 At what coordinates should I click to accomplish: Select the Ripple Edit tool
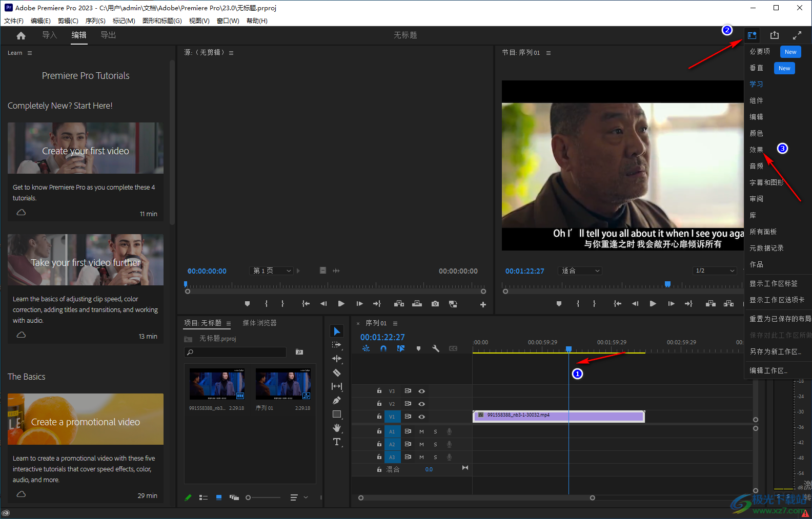[337, 359]
